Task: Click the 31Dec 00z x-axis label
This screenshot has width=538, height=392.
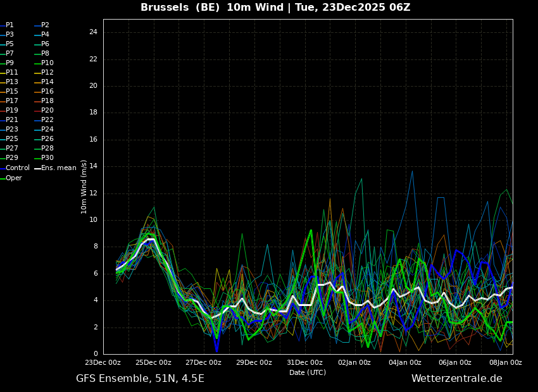Action: click(x=304, y=362)
